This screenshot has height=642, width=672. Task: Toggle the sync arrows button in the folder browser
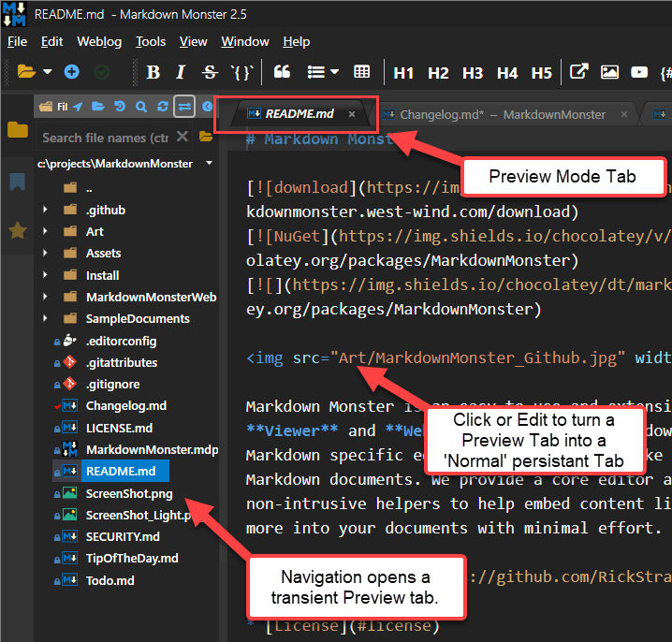click(x=184, y=107)
